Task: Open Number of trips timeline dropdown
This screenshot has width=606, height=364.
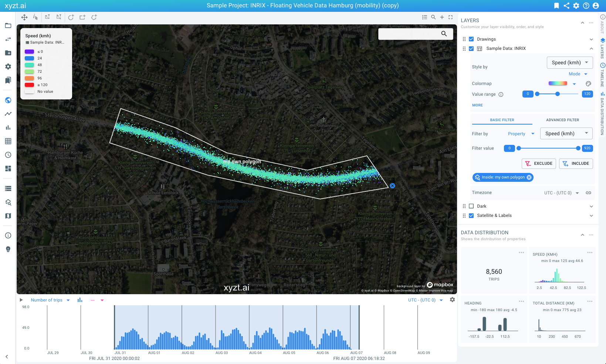Action: click(50, 300)
